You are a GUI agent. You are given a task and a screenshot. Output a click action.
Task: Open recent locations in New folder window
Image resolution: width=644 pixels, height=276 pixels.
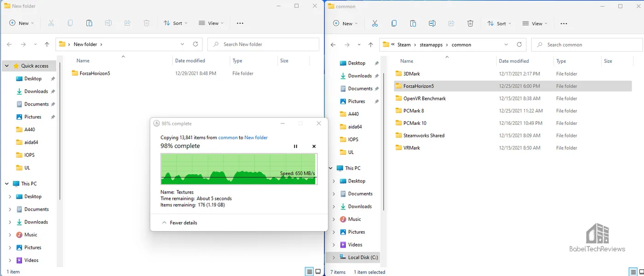[35, 45]
